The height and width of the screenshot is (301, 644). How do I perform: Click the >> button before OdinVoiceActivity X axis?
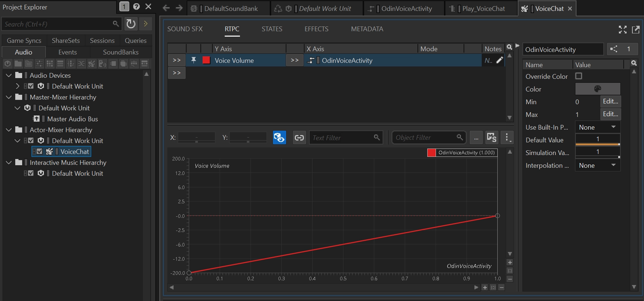[x=295, y=60]
